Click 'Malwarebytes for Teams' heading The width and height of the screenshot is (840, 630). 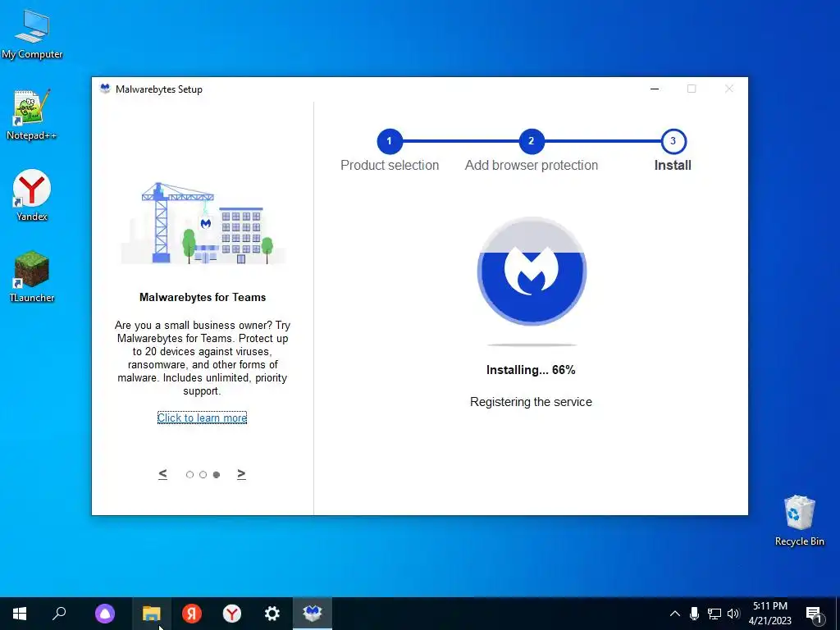(x=203, y=297)
